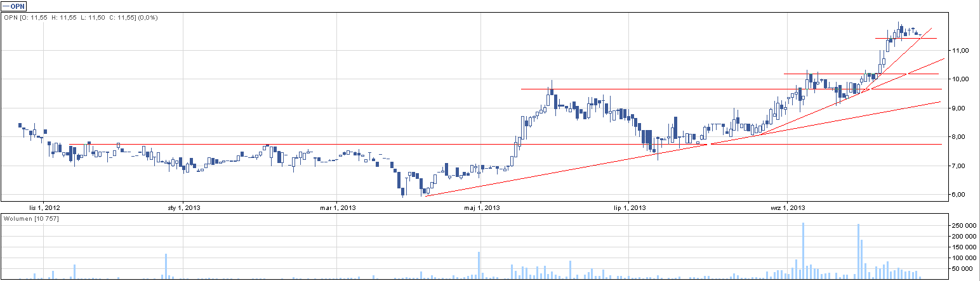Click the 50 000 volume axis label
Viewport: 980px width, 281px height.
[963, 269]
